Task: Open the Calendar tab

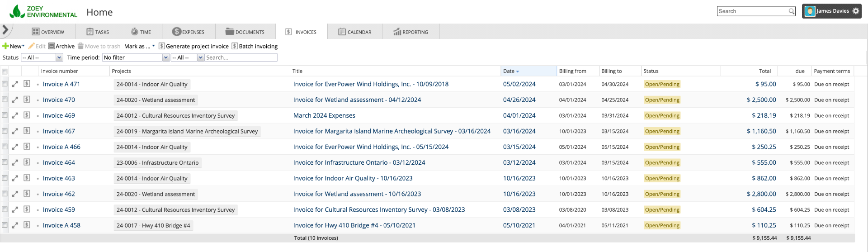Action: click(x=355, y=32)
